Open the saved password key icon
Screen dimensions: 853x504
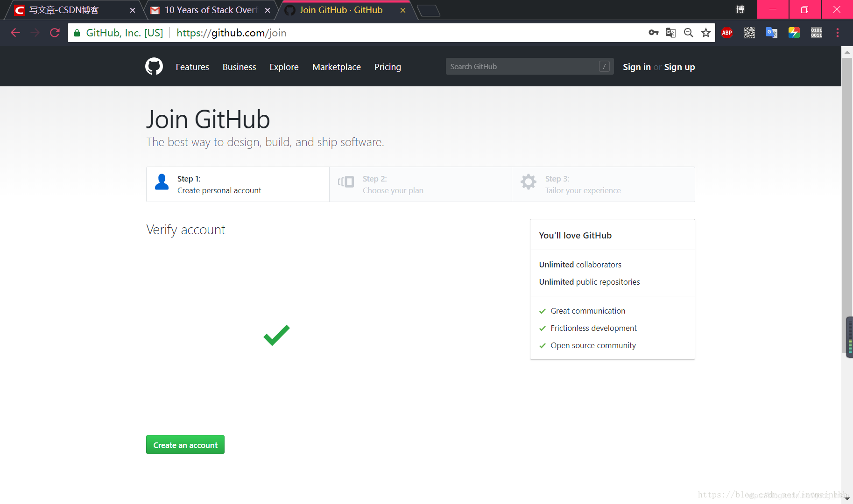click(x=654, y=33)
